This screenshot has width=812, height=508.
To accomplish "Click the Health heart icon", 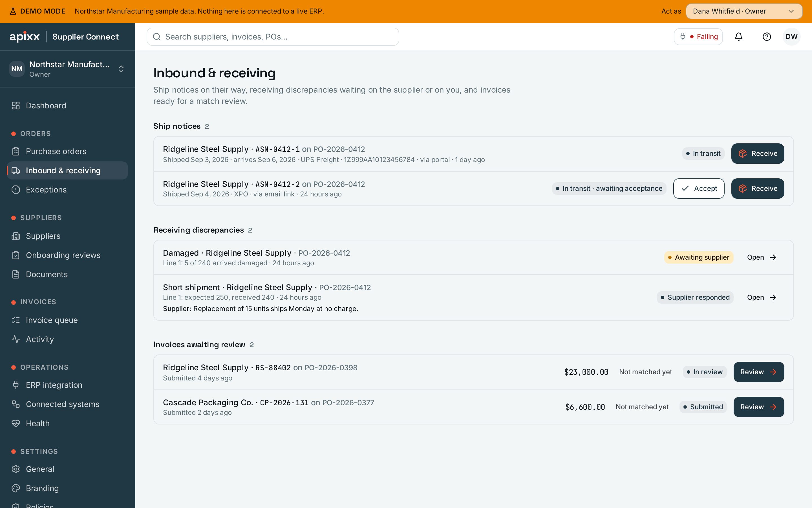I will 16,423.
